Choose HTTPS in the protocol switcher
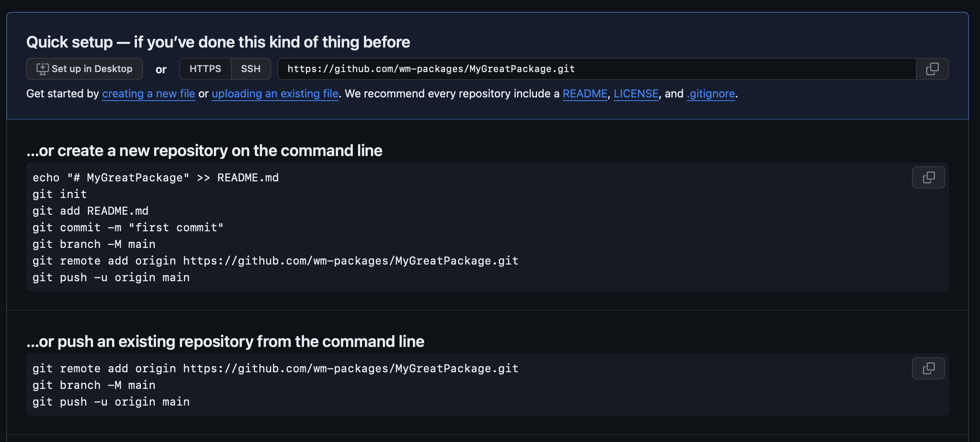The width and height of the screenshot is (980, 442). 205,69
